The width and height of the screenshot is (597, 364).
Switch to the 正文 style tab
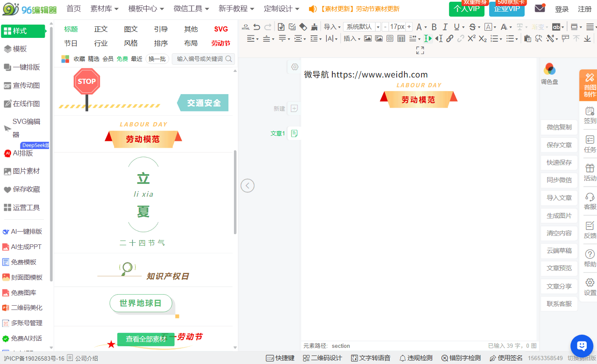(101, 29)
